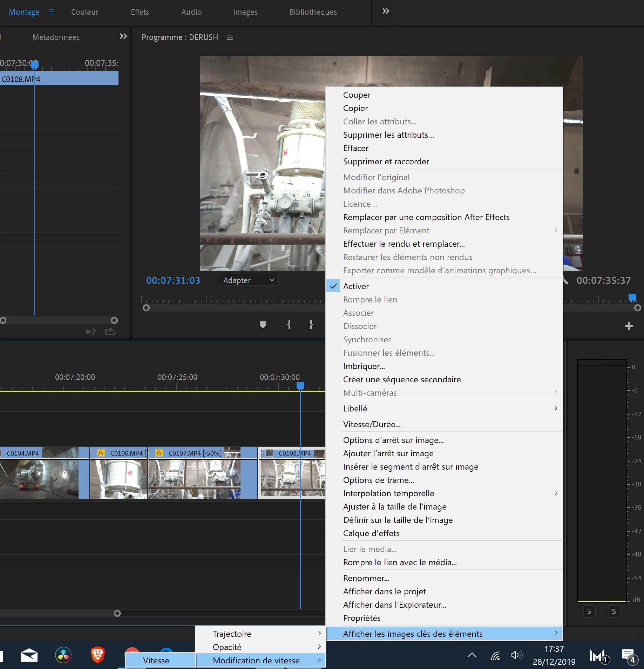Open the Montage workspace menu icon
The height and width of the screenshot is (669, 644).
click(52, 12)
